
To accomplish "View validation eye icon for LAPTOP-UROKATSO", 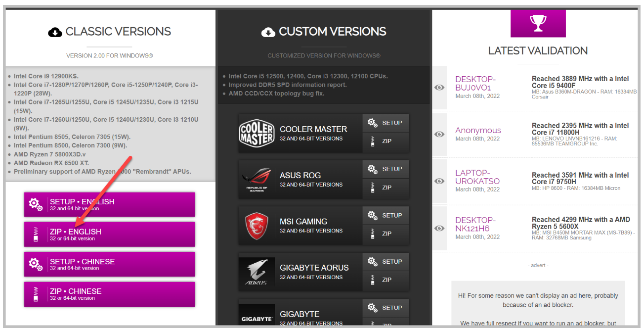I will pos(439,181).
